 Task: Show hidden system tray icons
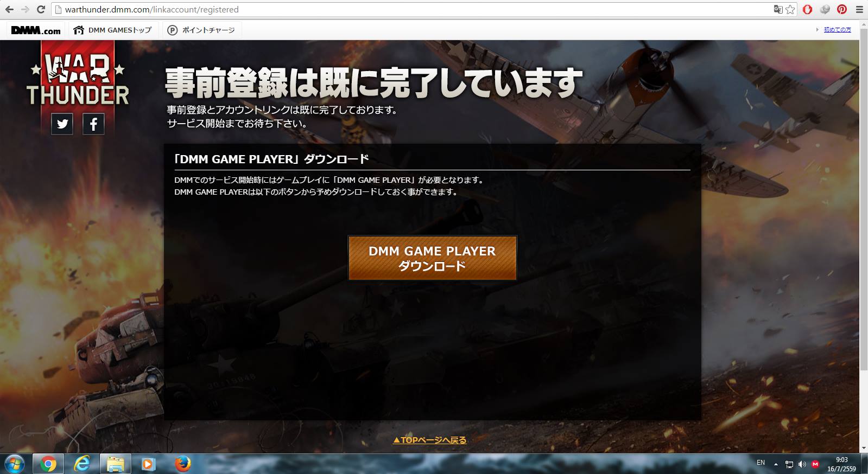pos(776,464)
